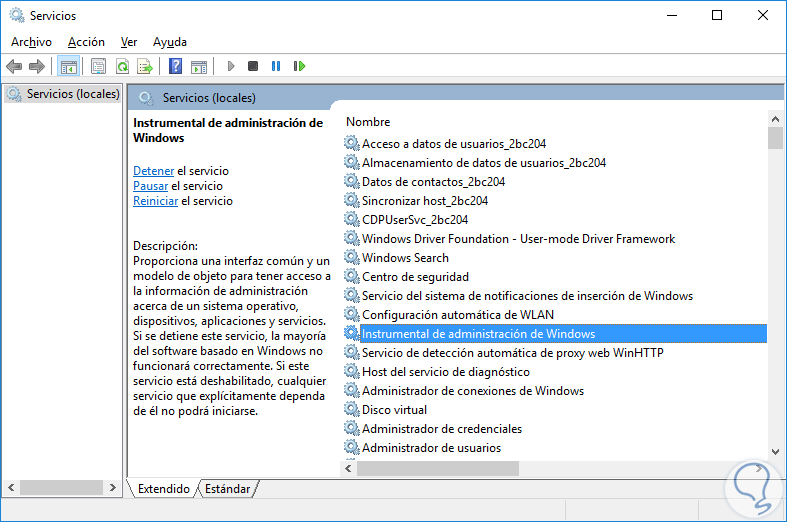Click the horizontal scrollbar thumb in services list
787x522 pixels.
coord(438,468)
